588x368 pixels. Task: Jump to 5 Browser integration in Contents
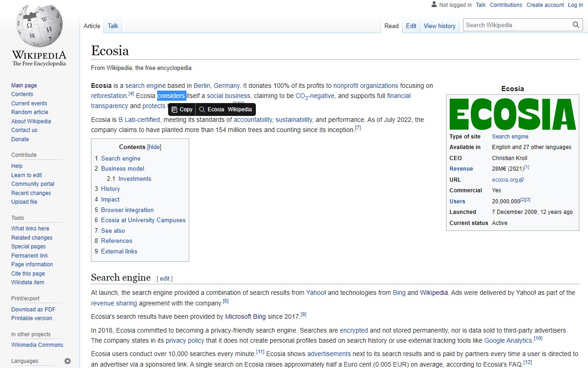[x=124, y=210]
